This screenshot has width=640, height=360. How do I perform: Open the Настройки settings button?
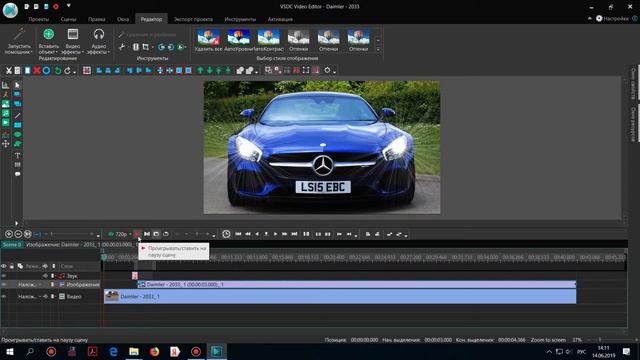(x=612, y=18)
